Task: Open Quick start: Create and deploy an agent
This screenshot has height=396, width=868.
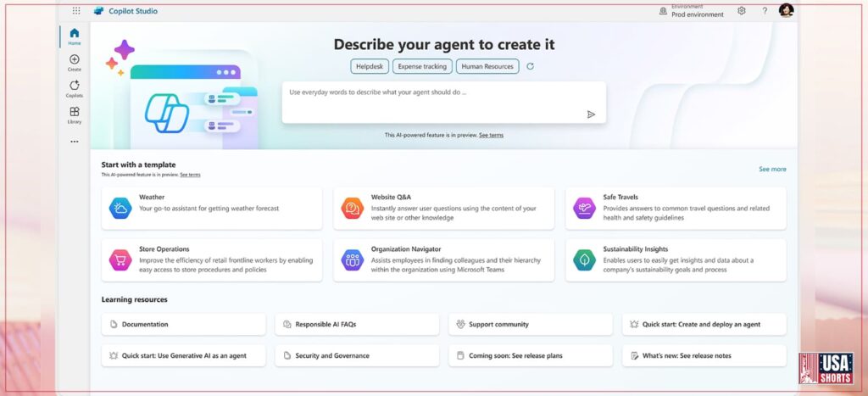Action: click(x=704, y=325)
